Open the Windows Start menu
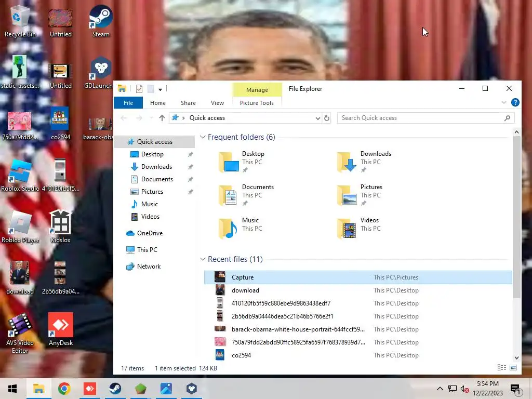 click(x=12, y=389)
